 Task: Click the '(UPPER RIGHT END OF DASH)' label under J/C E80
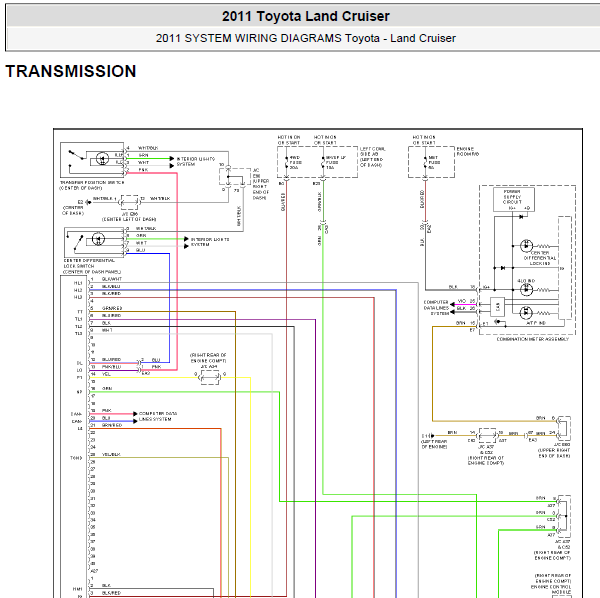click(x=554, y=453)
